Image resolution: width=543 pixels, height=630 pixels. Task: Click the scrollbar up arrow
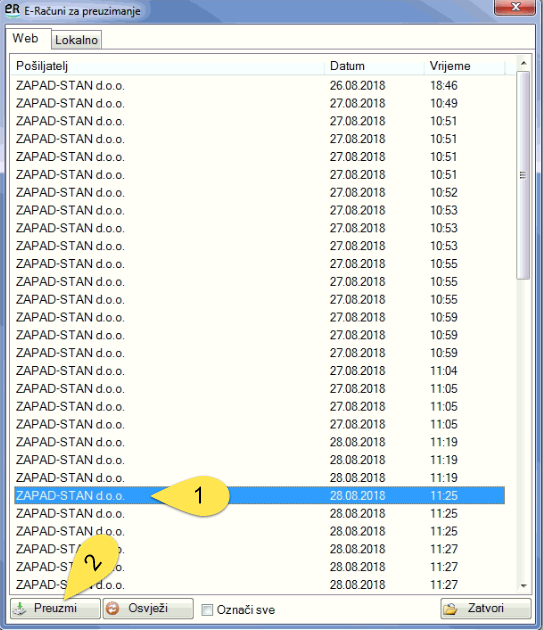pos(523,63)
